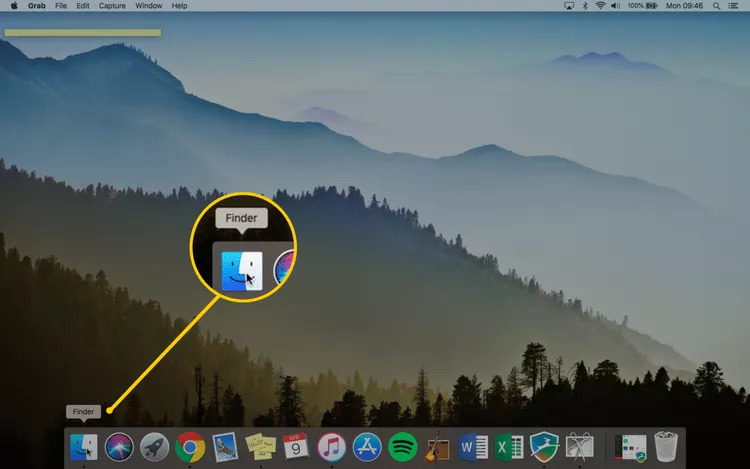Launch iTunes from the Dock
This screenshot has height=469, width=750.
[332, 446]
